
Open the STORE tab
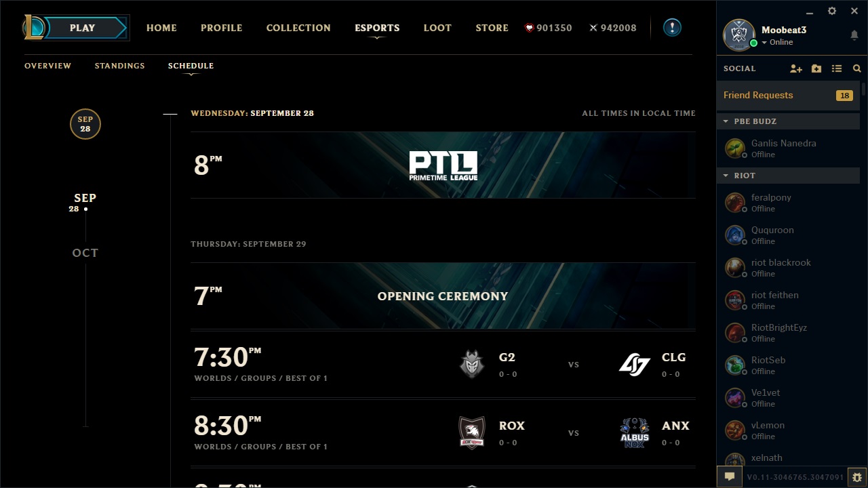point(492,28)
